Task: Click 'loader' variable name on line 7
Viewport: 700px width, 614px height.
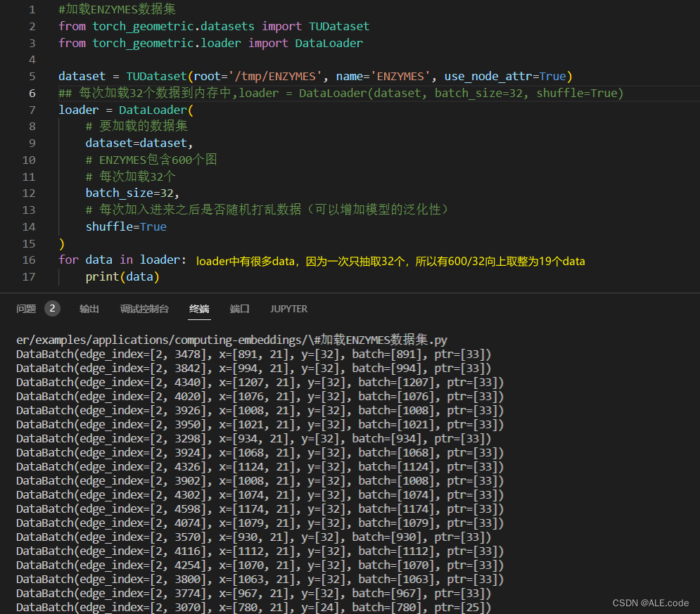Action: pyautogui.click(x=79, y=110)
